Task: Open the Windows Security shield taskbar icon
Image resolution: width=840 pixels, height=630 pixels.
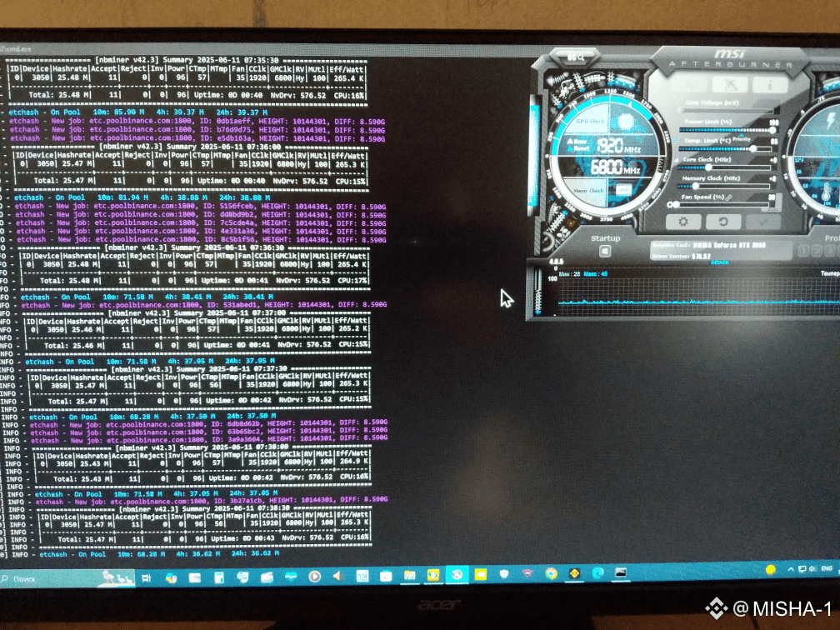Action: 503,573
